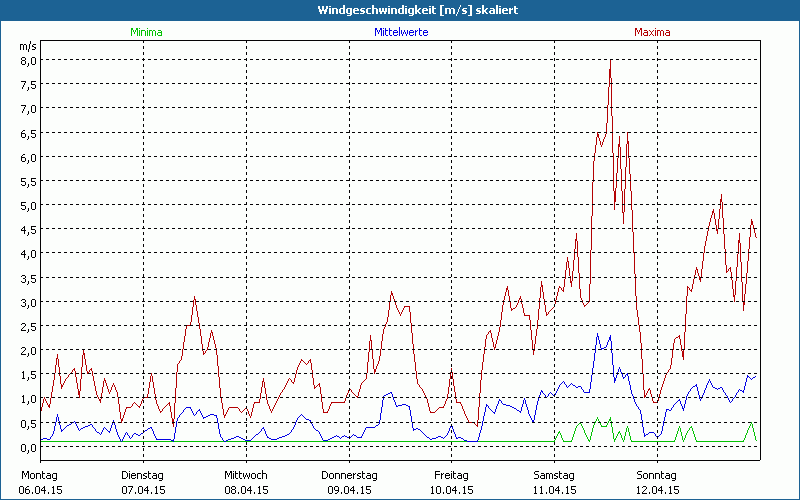Screen dimensions: 800x500
Task: Click the m/s unit label
Action: point(27,46)
